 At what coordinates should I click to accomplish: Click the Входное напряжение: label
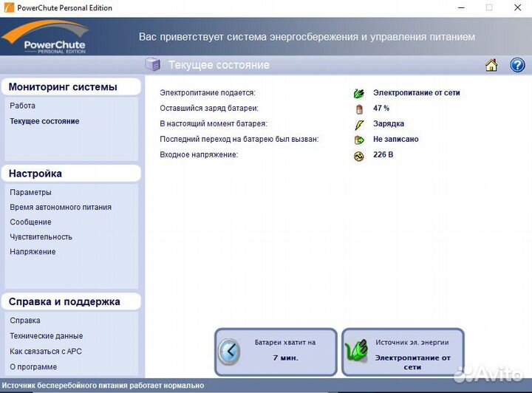199,154
